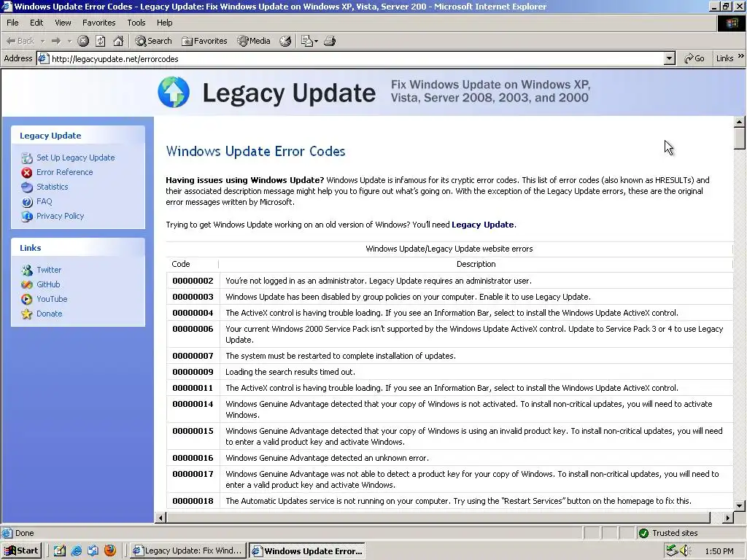Click the vertical scrollbar up arrow

point(740,122)
